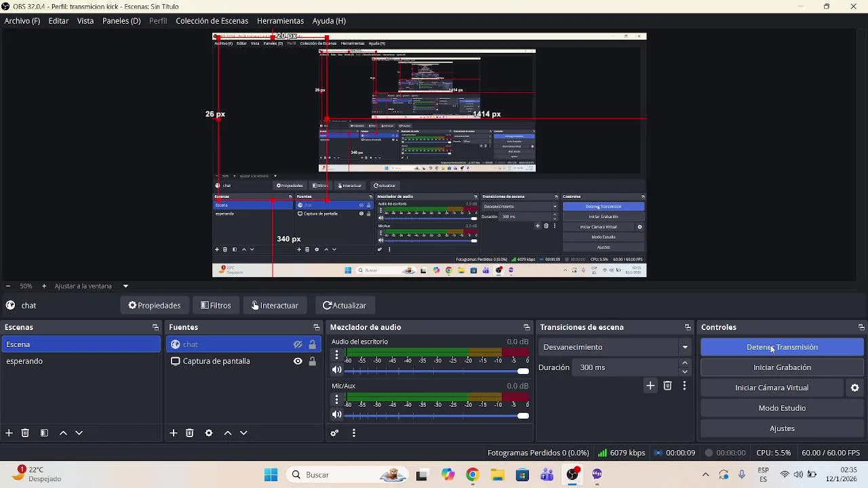Adjust Mic/Aux volume slider
Screen dimensions: 868x488
click(x=437, y=415)
